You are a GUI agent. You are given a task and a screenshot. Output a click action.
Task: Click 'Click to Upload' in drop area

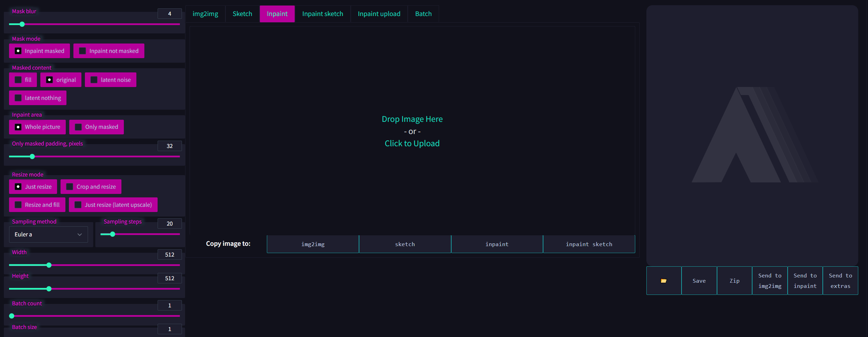point(412,143)
